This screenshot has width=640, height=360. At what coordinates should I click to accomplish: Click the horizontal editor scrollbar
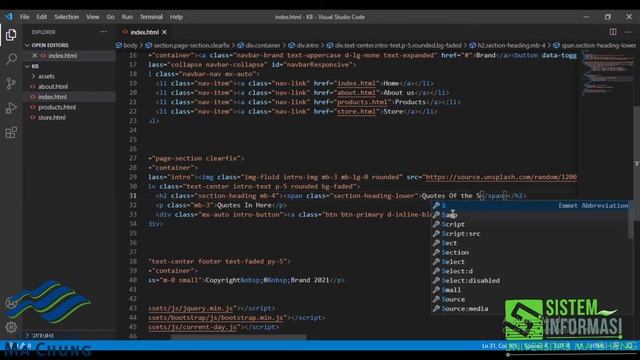tap(239, 338)
